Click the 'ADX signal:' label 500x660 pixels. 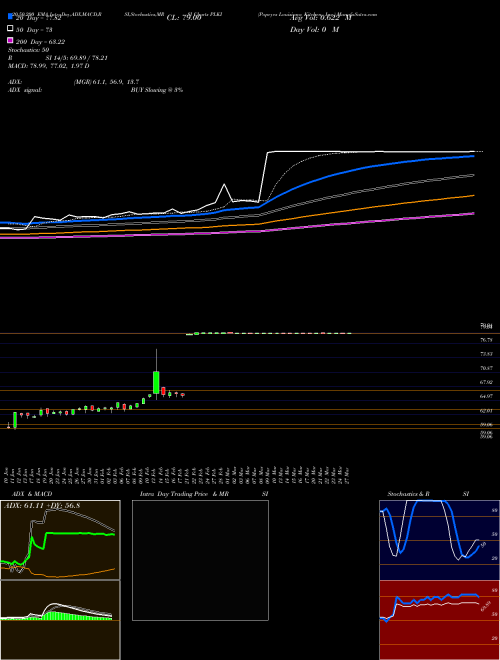[25, 90]
